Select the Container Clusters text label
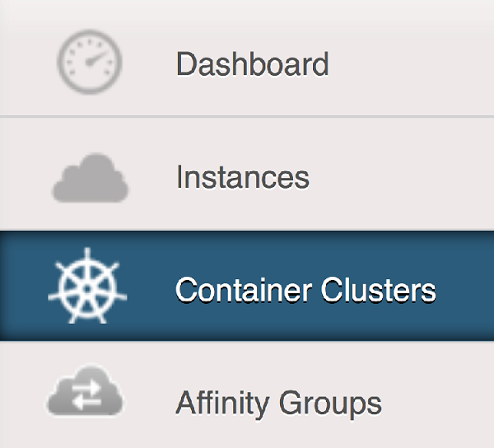Image resolution: width=494 pixels, height=448 pixels. (x=305, y=290)
